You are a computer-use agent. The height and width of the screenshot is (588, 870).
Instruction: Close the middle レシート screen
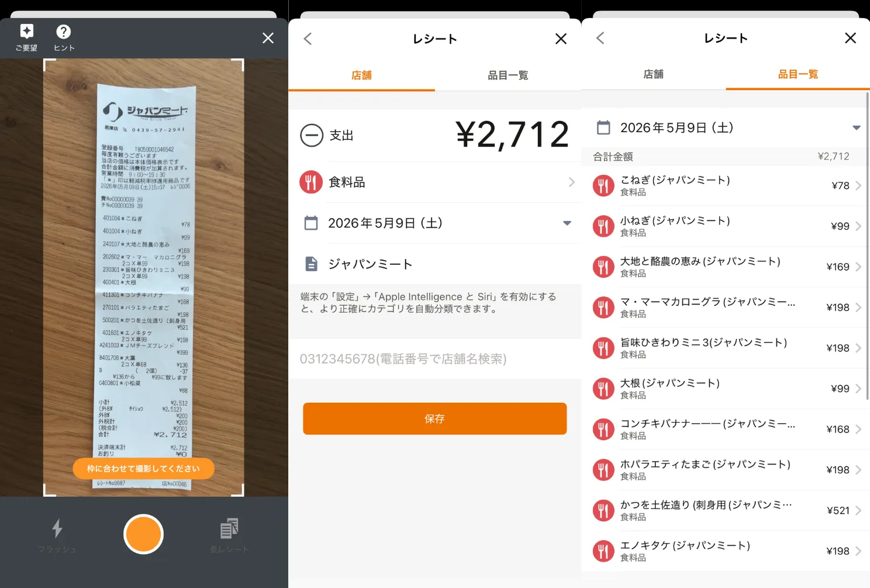561,39
